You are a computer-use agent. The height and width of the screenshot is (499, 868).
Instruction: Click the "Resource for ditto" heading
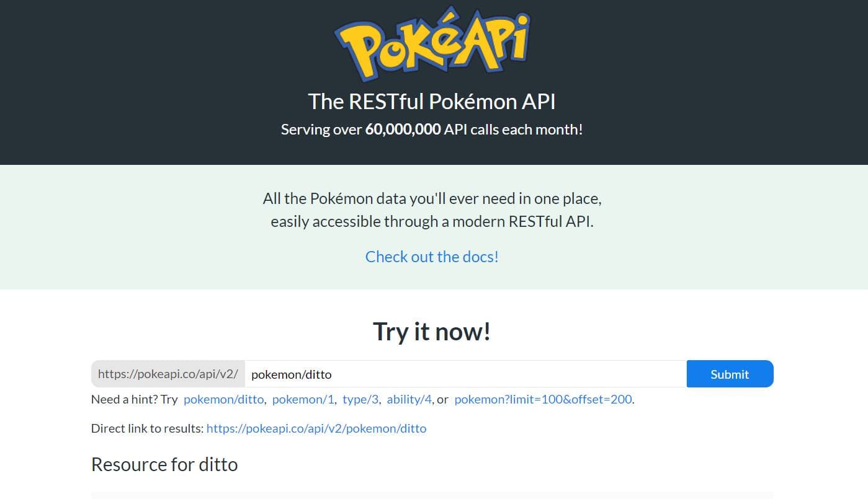click(x=164, y=464)
